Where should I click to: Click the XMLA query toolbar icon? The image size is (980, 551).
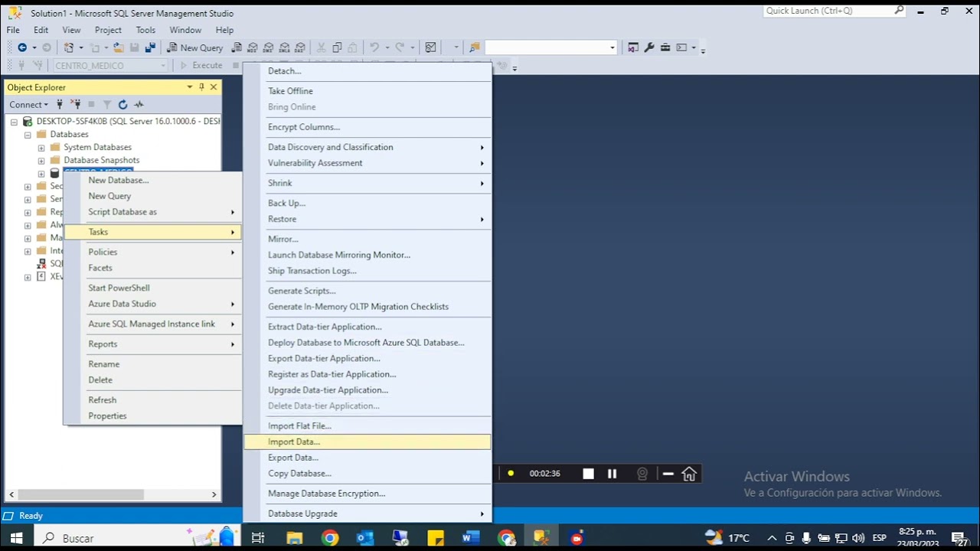click(x=285, y=47)
